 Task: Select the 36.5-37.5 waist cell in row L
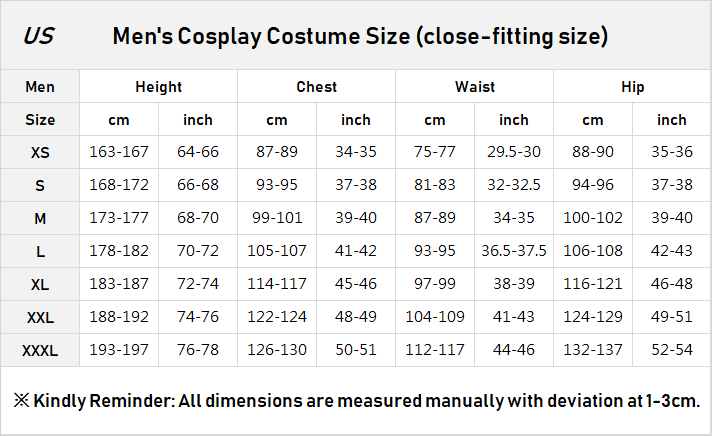click(x=513, y=252)
